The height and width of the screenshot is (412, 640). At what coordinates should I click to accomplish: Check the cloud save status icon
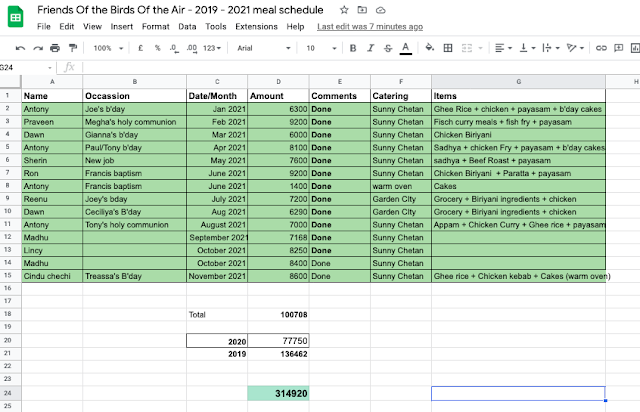[380, 10]
